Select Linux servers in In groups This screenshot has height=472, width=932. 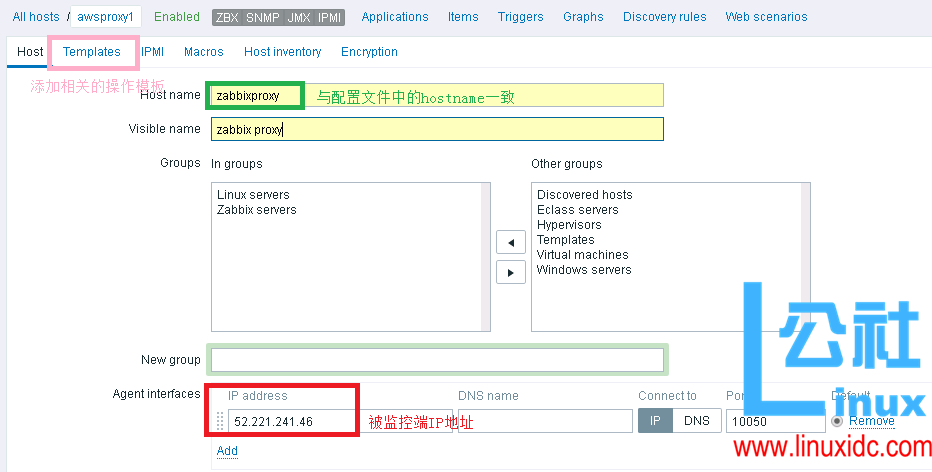coord(253,194)
